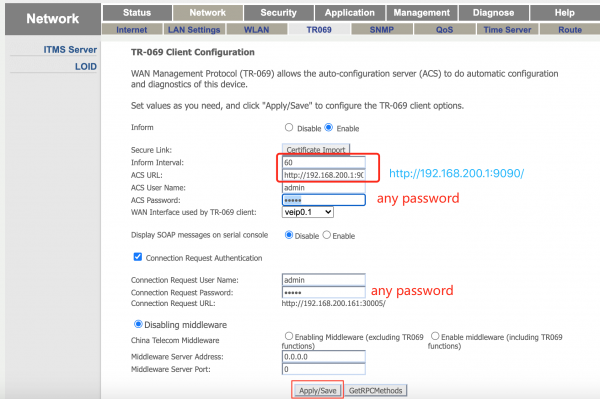The width and height of the screenshot is (600, 399).
Task: Select the TR069 sub-tab
Action: coord(319,29)
